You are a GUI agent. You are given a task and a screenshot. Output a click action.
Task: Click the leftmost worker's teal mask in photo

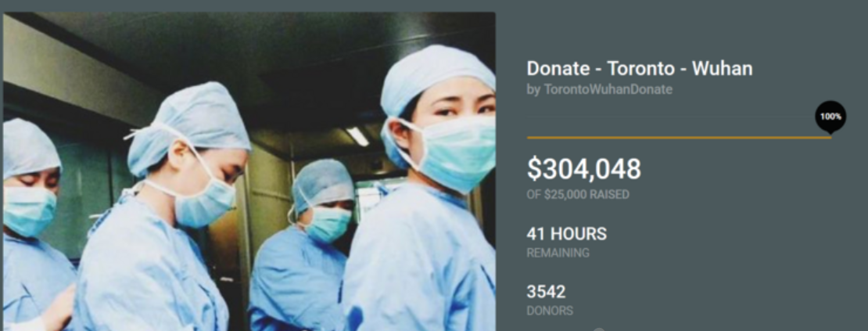pos(29,210)
